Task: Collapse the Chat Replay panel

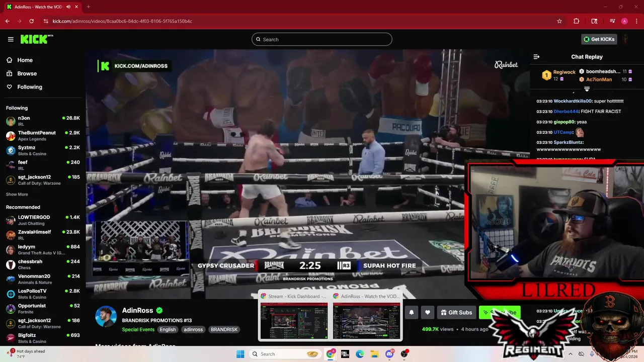Action: (x=536, y=57)
